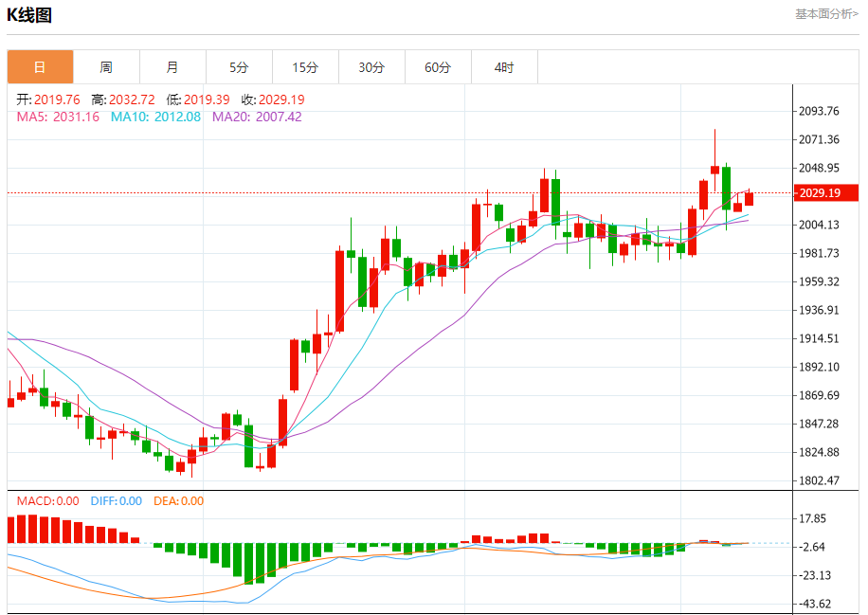Click the DIFF:0.00 label
Screen dimensions: 868x615
click(x=117, y=501)
